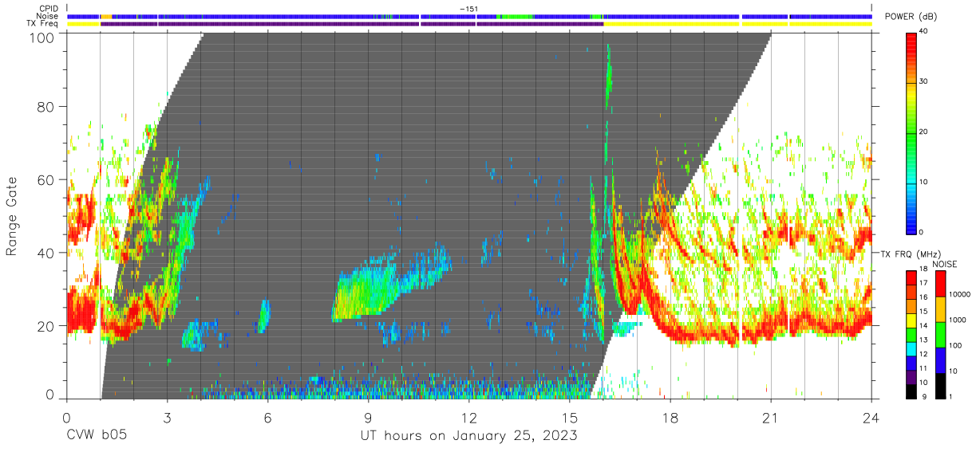Viewport: 980px width, 452px height.
Task: Click the 100 label on the NOISE legend
Action: (955, 345)
